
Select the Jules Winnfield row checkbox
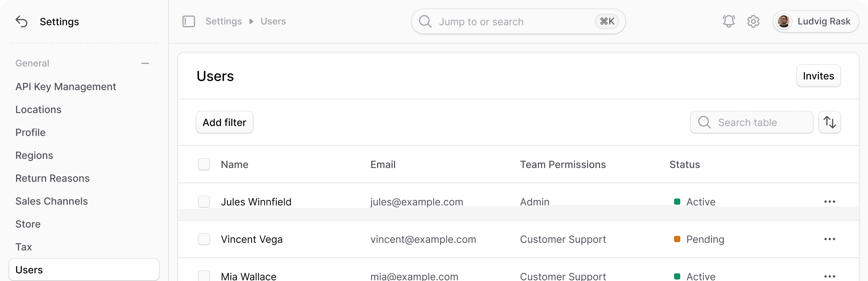tap(204, 201)
